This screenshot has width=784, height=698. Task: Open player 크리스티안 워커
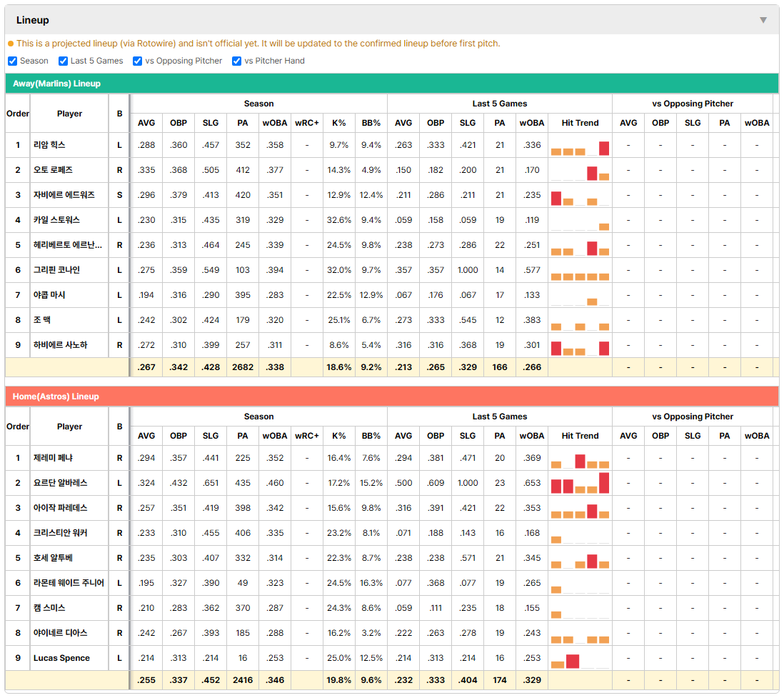tap(61, 533)
